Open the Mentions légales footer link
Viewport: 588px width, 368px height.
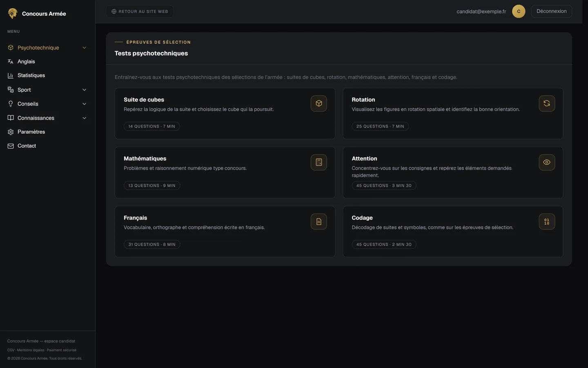31,350
